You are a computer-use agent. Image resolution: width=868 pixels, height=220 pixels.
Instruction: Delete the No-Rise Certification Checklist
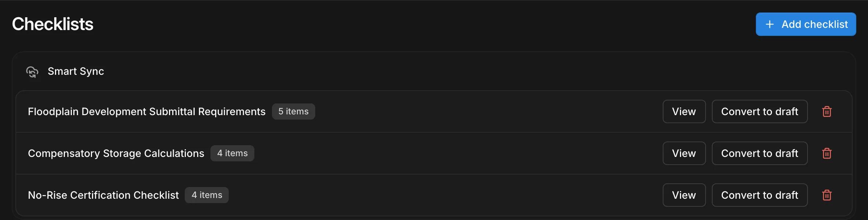tap(827, 195)
